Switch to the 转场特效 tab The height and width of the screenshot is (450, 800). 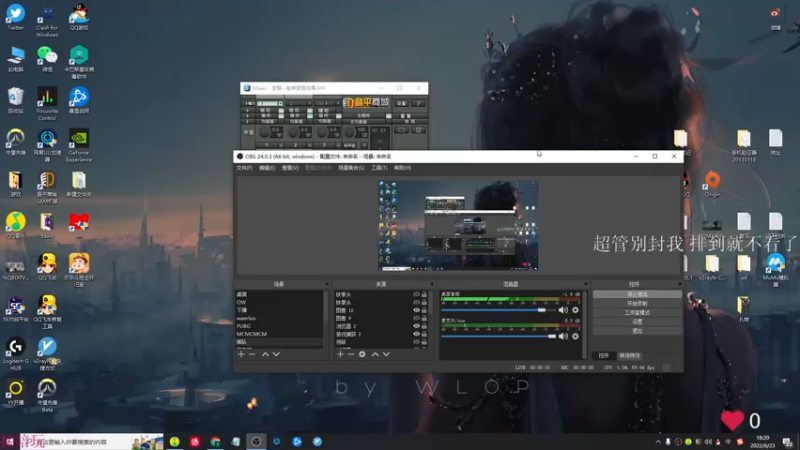630,356
